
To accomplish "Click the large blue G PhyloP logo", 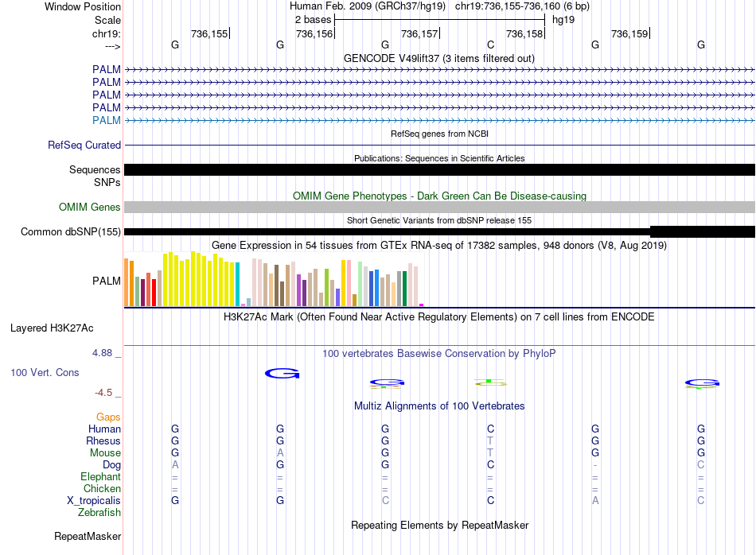I will (283, 374).
